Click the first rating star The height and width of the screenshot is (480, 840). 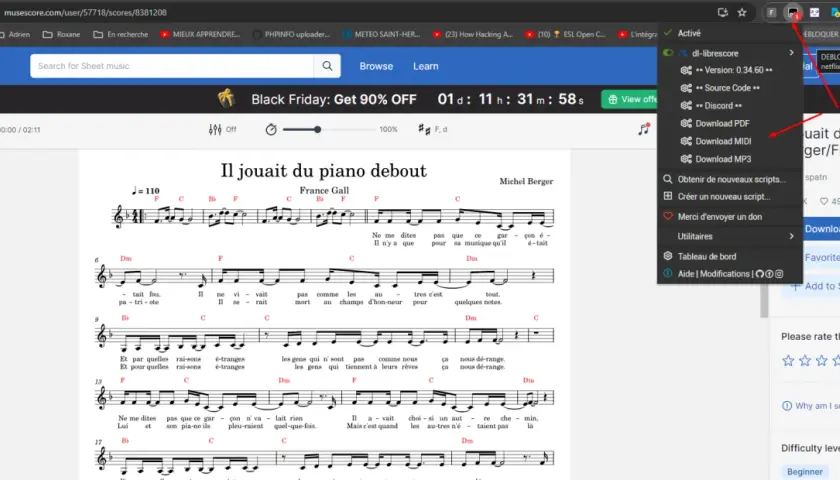pos(788,361)
